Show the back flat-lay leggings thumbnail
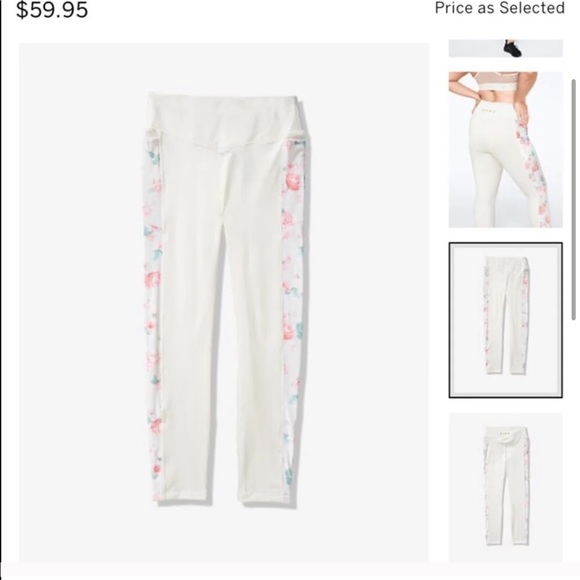 506,488
